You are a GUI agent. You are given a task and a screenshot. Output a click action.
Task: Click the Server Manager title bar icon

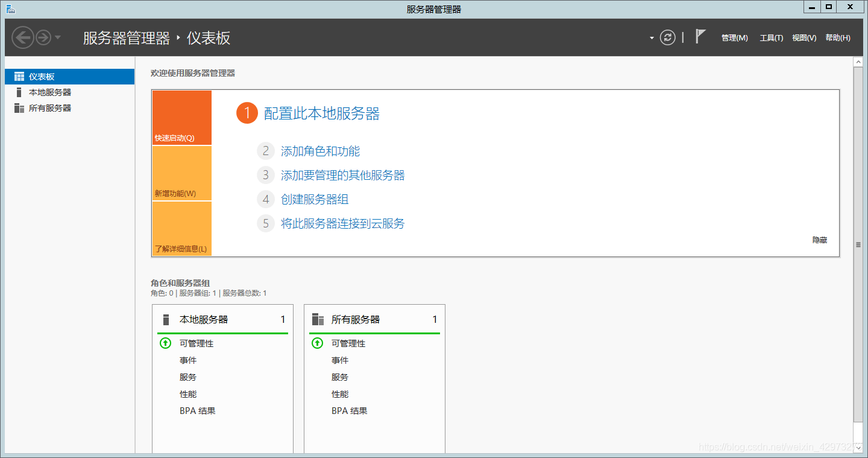point(10,8)
